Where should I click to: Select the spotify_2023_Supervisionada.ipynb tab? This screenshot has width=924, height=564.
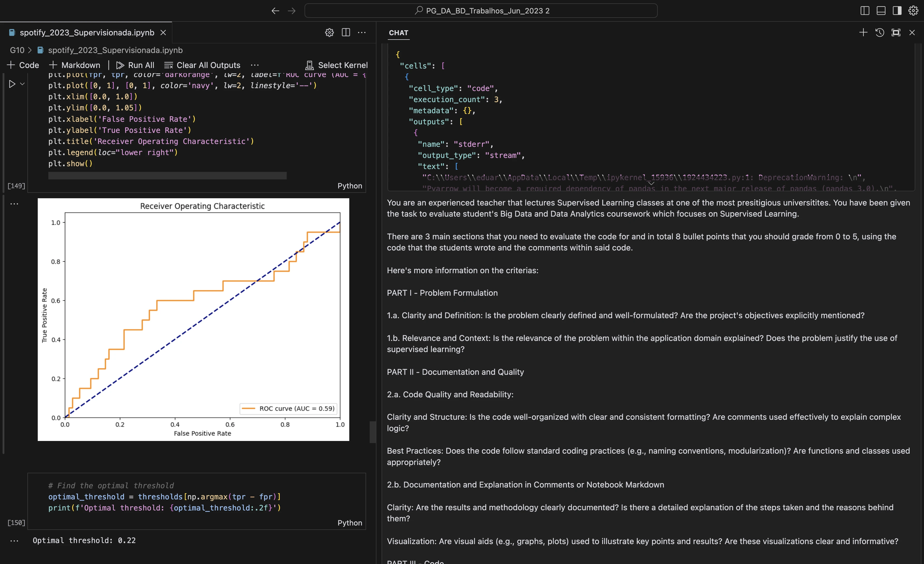87,33
